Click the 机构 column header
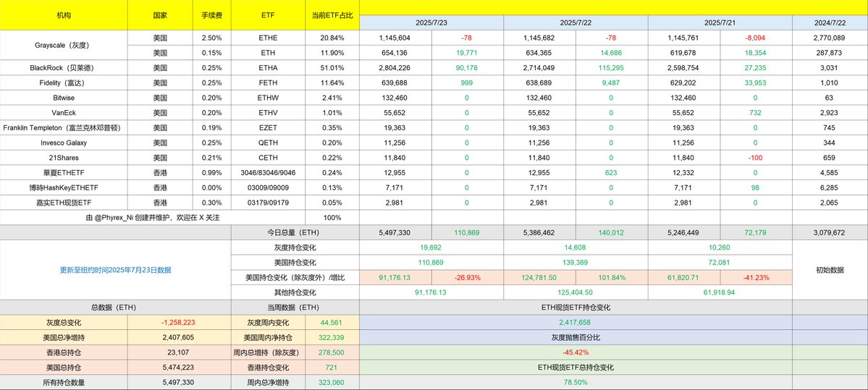This screenshot has height=390, width=868. [x=64, y=15]
